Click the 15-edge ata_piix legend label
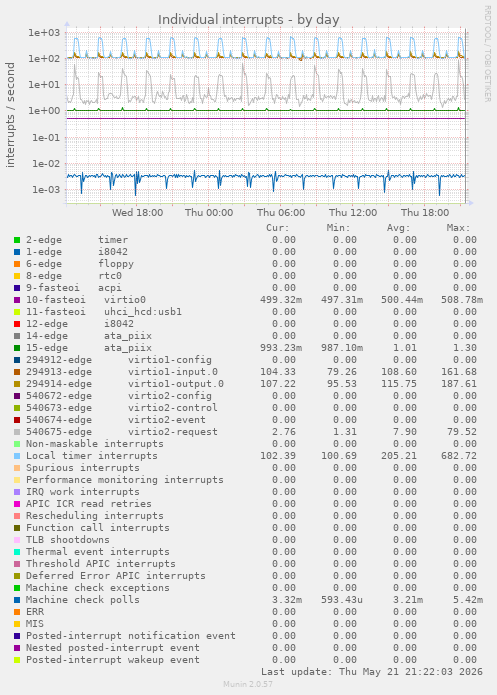Image resolution: width=497 pixels, height=695 pixels. point(89,348)
